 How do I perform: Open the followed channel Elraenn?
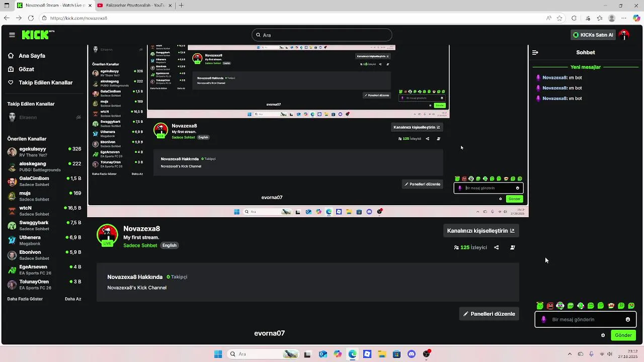click(x=44, y=117)
